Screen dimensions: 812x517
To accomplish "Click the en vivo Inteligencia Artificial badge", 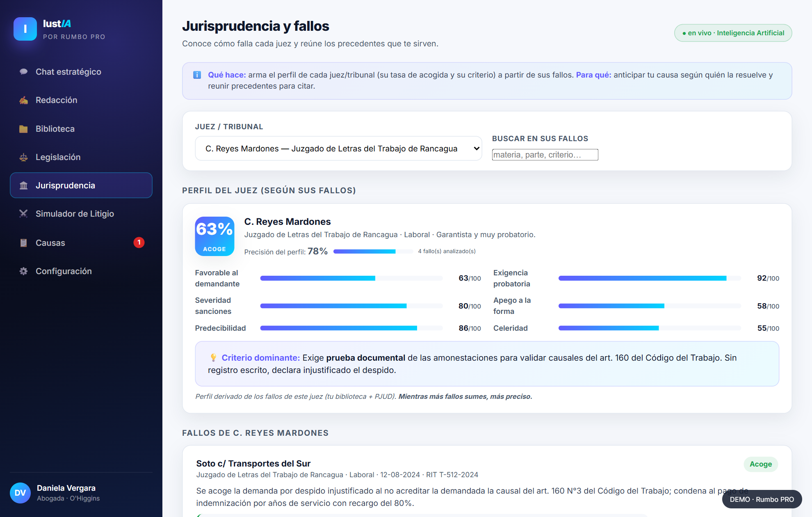I will point(733,33).
